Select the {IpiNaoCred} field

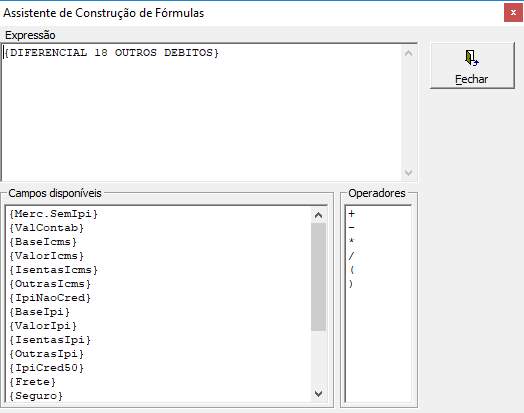(50, 298)
